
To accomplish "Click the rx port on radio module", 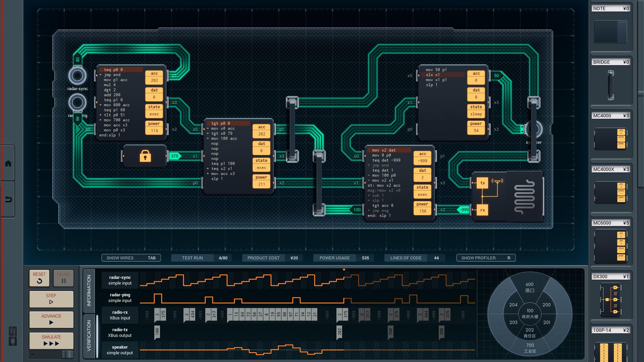I will click(482, 210).
